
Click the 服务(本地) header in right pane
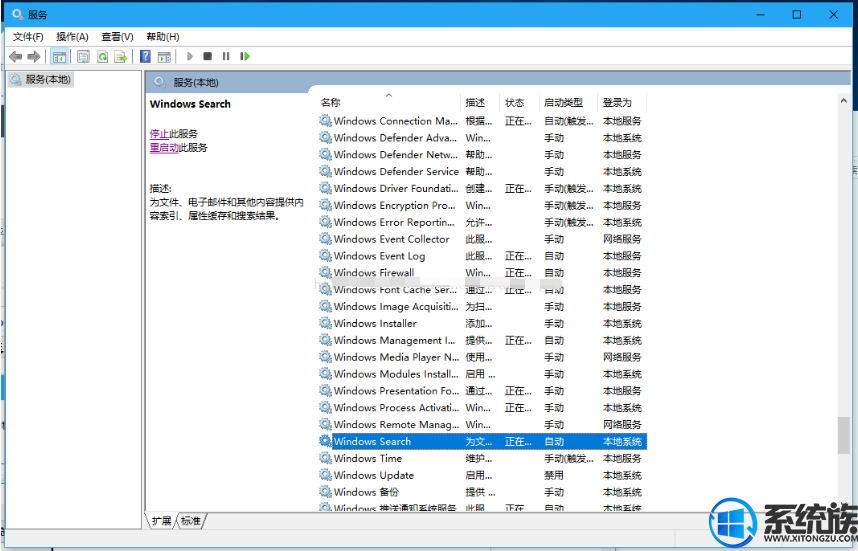tap(195, 83)
